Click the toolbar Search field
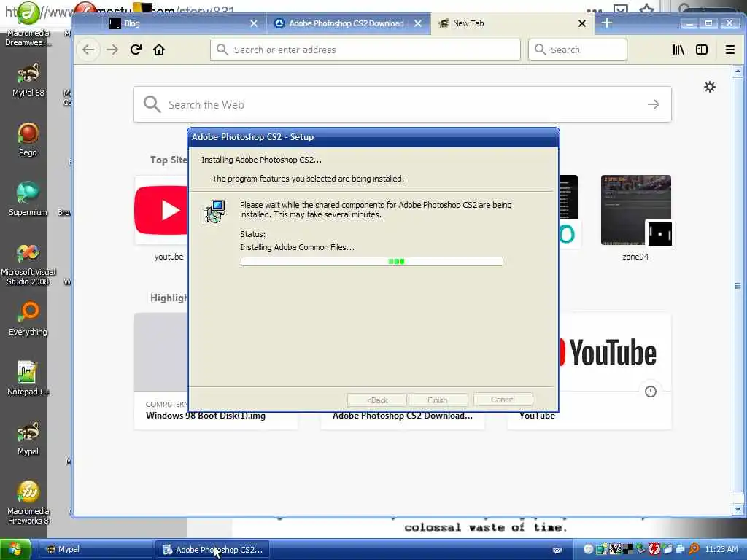 pos(578,50)
